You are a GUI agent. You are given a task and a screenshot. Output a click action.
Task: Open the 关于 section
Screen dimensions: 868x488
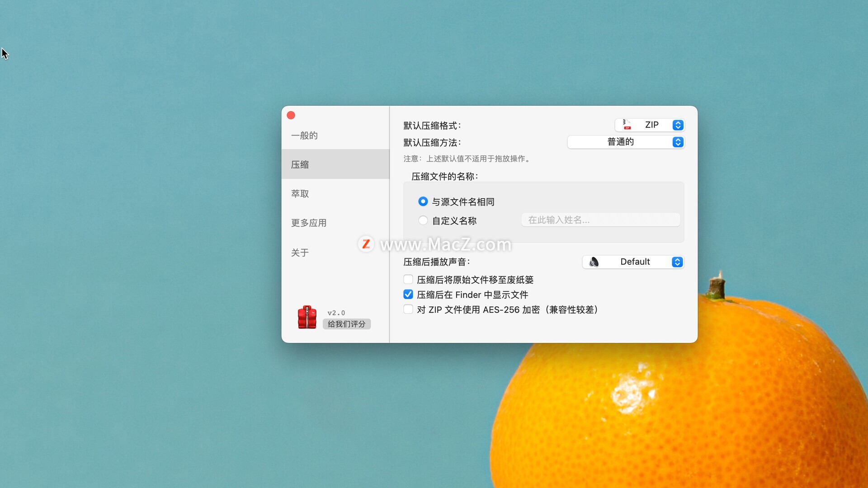pos(335,253)
